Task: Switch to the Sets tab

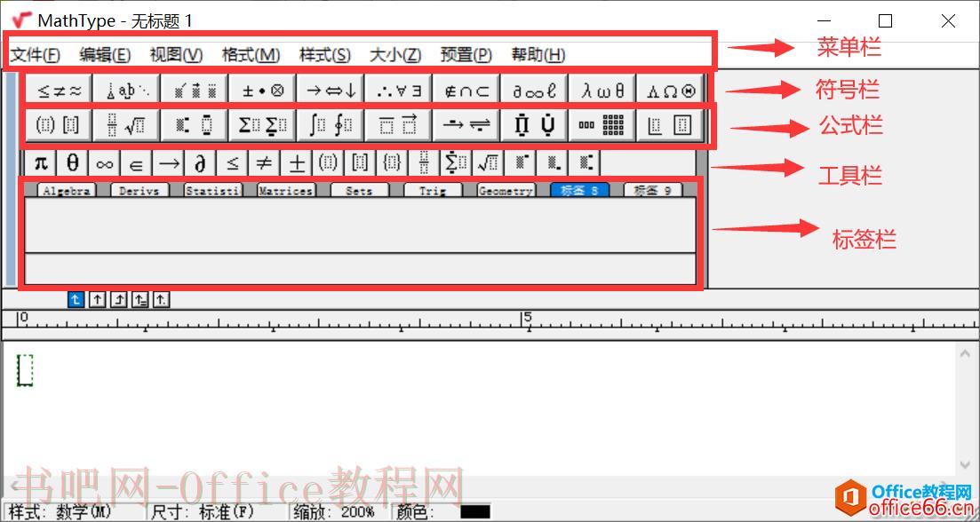Action: 359,191
